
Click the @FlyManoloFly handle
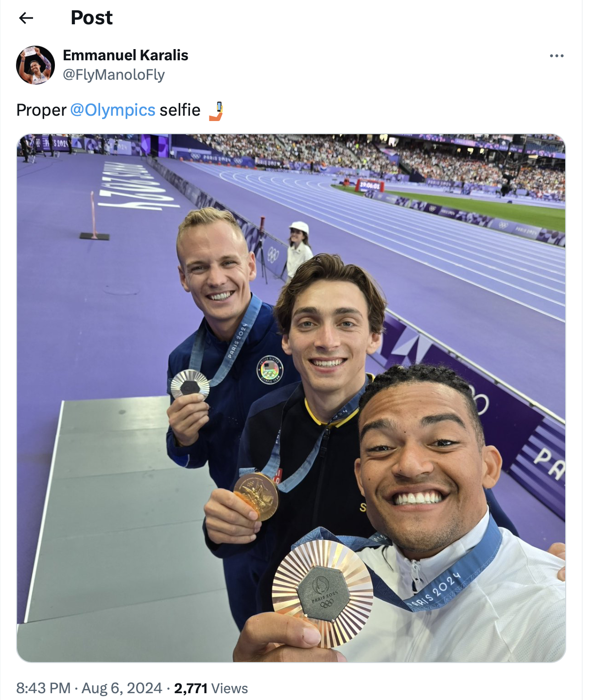(x=114, y=74)
